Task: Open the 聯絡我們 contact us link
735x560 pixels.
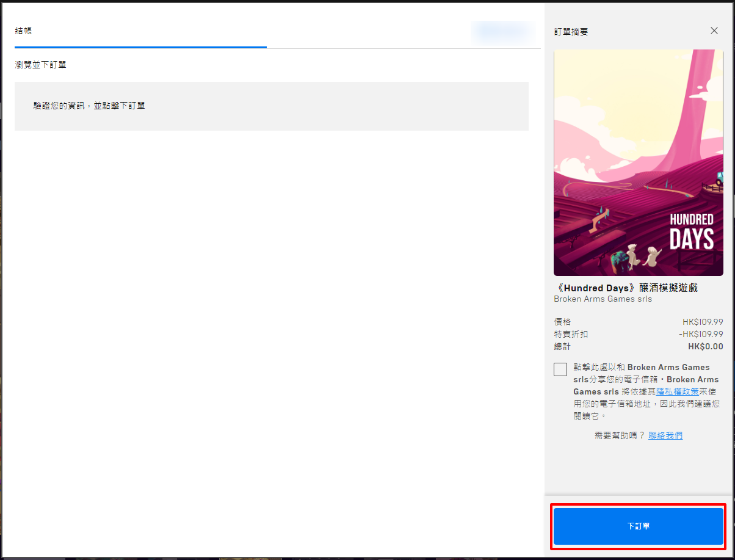Action: (x=665, y=435)
